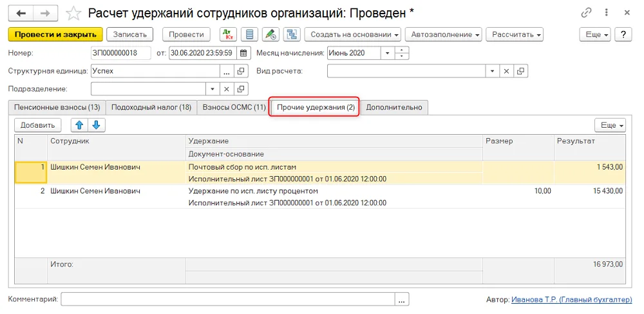Click the Удержание column header
The width and height of the screenshot is (644, 314).
coord(334,141)
